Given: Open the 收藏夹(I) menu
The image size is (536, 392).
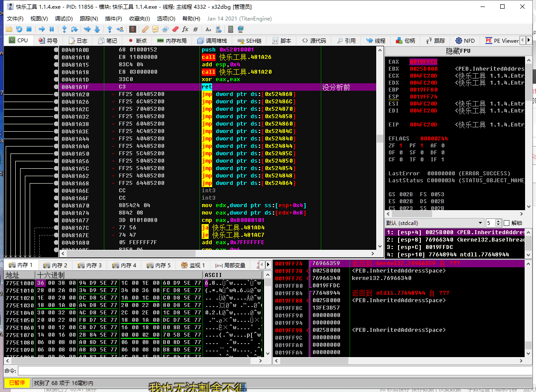Looking at the screenshot, I should point(140,18).
